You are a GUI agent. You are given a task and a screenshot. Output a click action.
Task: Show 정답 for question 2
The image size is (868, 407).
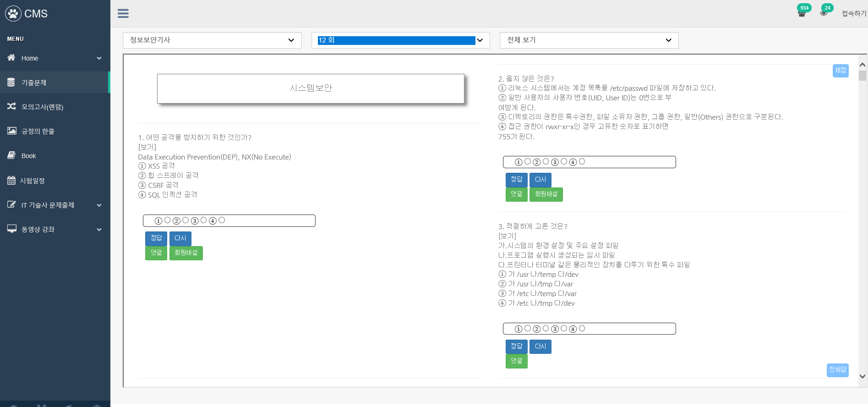pos(517,180)
